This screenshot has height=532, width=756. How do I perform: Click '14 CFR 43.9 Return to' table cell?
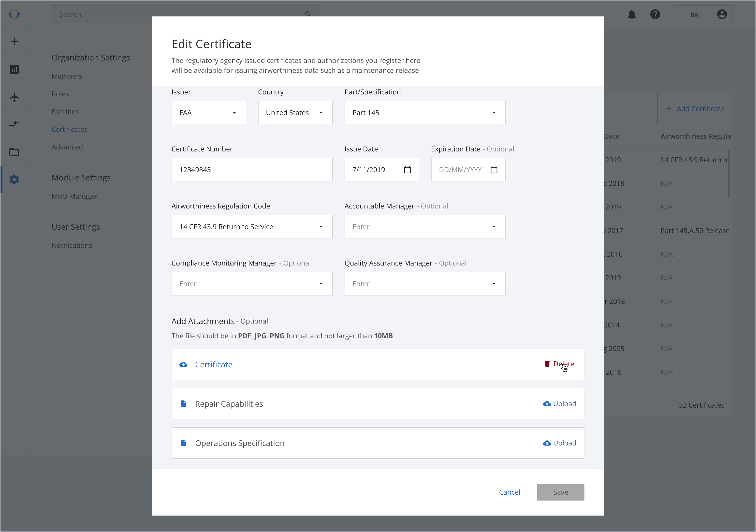[694, 160]
